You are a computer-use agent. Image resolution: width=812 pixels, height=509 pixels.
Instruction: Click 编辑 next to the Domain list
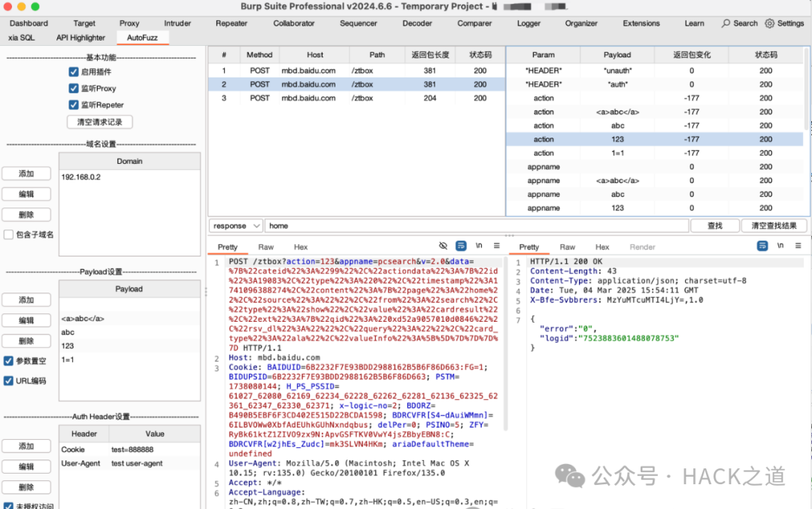[x=26, y=194]
